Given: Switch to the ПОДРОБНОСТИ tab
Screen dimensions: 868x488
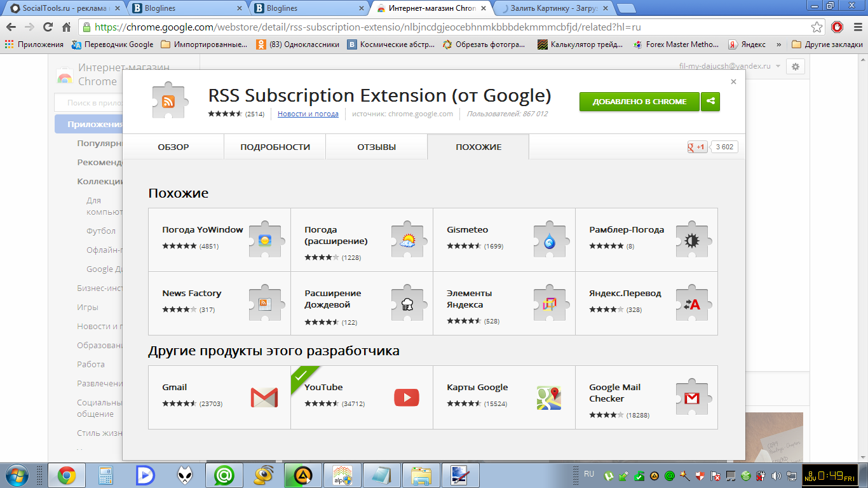Looking at the screenshot, I should tap(275, 147).
